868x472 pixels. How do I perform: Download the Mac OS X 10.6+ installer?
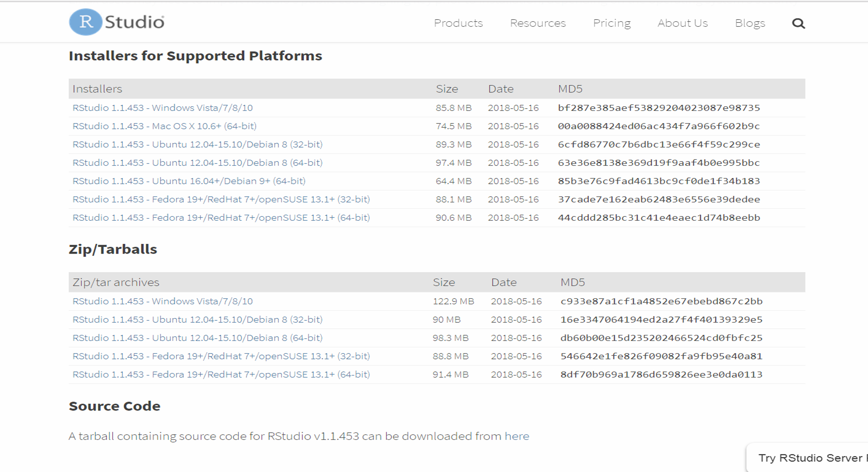click(x=164, y=126)
